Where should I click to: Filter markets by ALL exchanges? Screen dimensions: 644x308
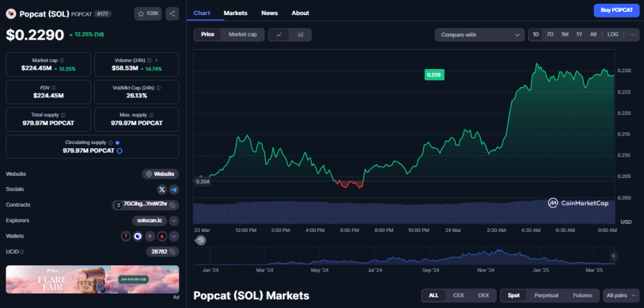[434, 295]
